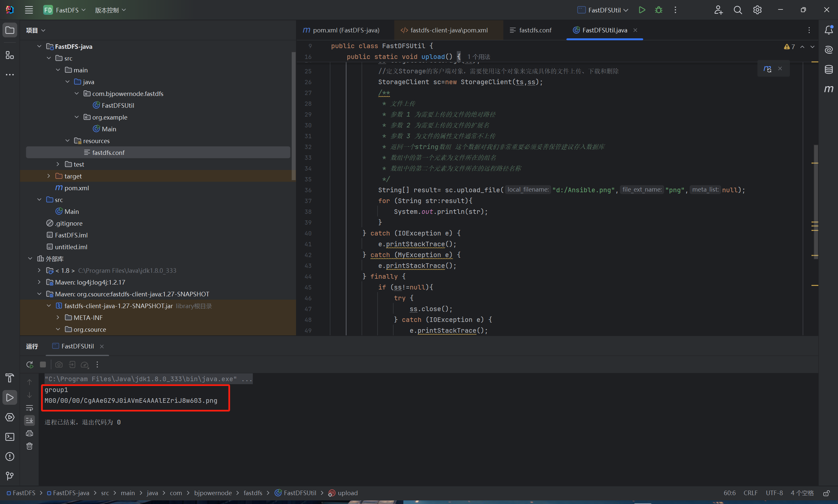Switch to pom.xml (FastDFS-java) tab
Screen dimensions: 838x504
[341, 30]
